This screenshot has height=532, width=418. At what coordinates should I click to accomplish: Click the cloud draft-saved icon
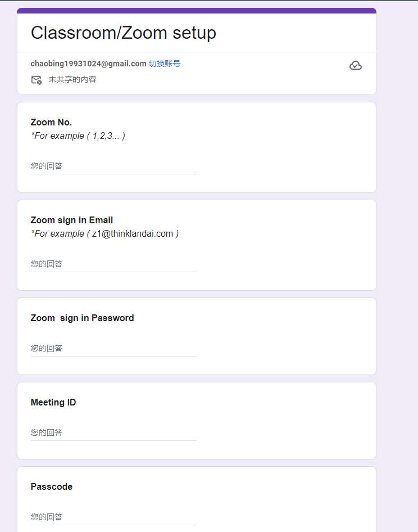[x=355, y=66]
